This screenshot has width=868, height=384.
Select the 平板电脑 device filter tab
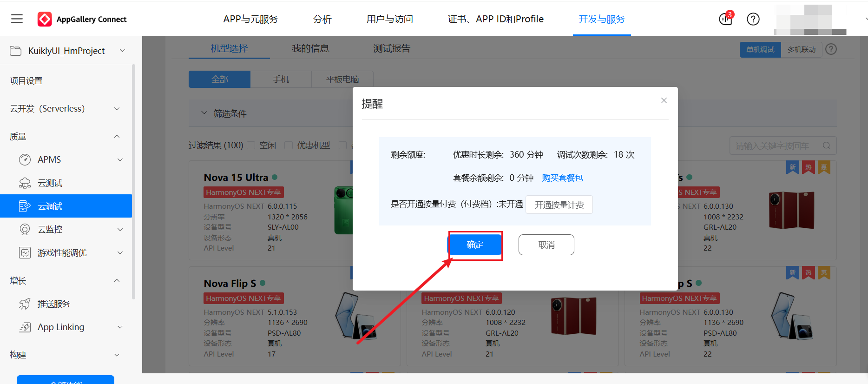pyautogui.click(x=342, y=79)
